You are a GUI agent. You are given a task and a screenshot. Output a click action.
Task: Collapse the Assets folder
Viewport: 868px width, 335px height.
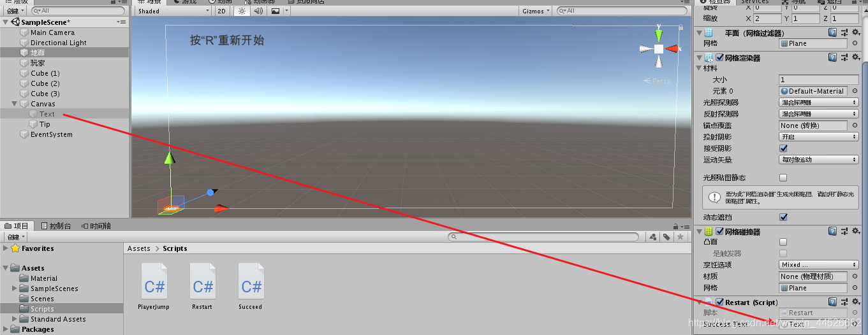pyautogui.click(x=6, y=268)
